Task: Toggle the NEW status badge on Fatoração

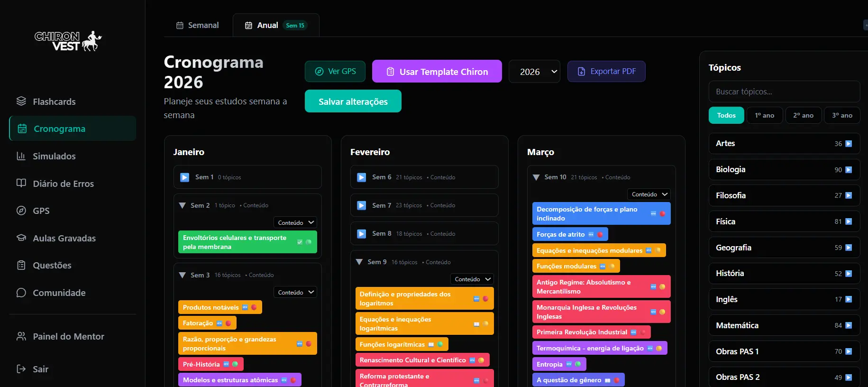Action: click(x=219, y=323)
